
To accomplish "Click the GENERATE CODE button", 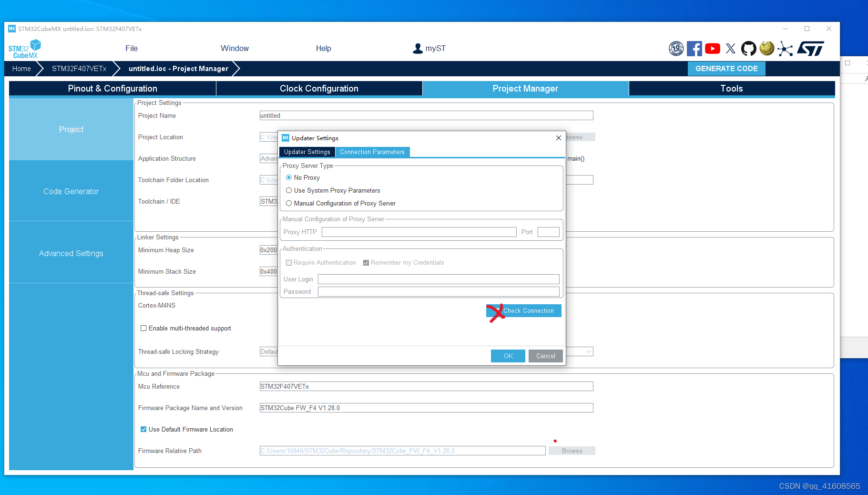I will 726,69.
